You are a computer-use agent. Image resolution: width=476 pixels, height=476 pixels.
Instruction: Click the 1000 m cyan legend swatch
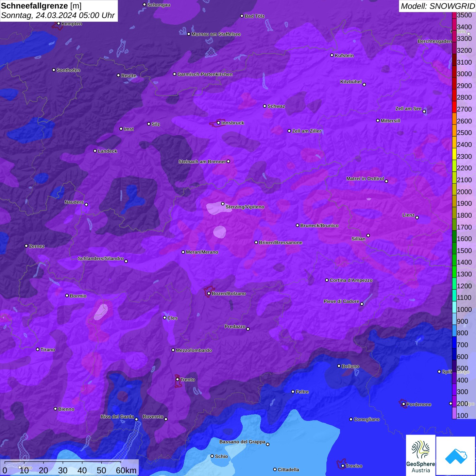click(454, 307)
